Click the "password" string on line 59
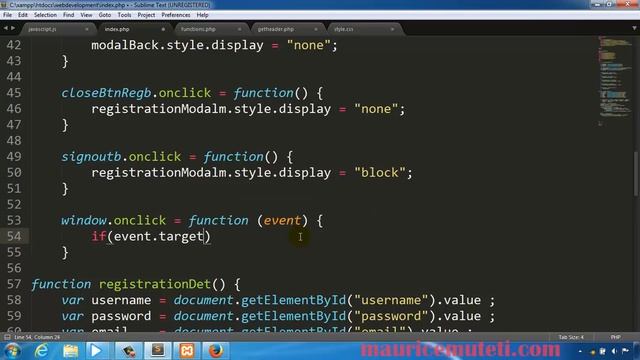This screenshot has height=360, width=640. pos(391,316)
